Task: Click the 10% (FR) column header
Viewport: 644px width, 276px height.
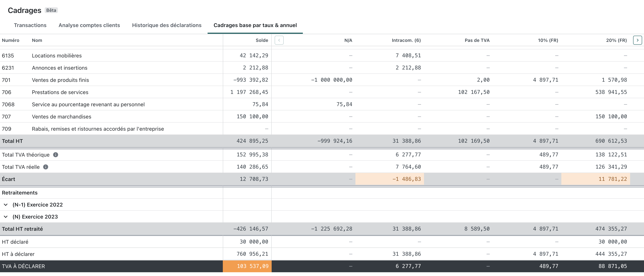Action: 548,41
